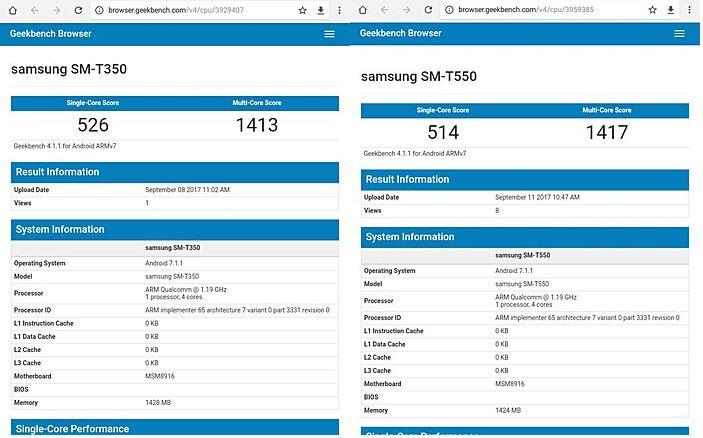Select the samsung SM-T550 page heading
Screen dimensions: 703x438
click(x=419, y=76)
